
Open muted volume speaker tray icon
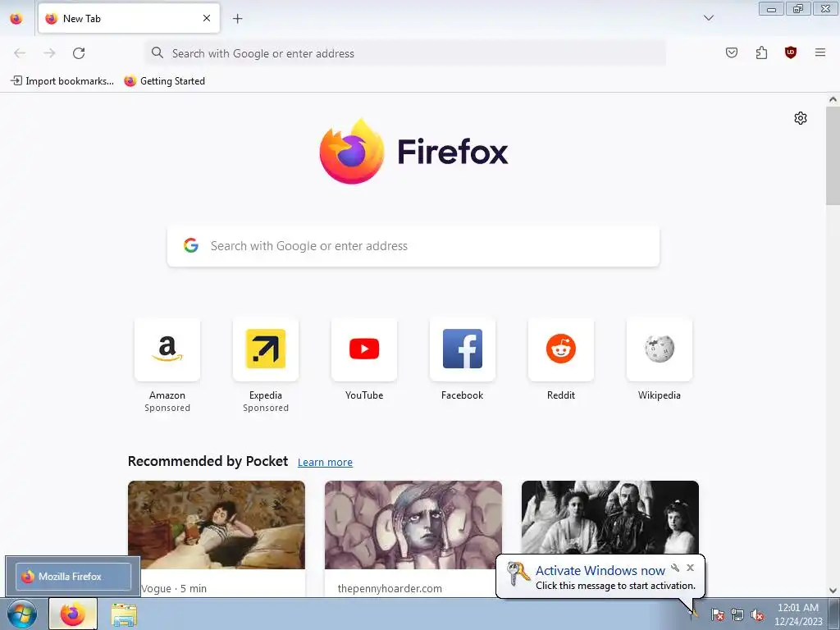pos(757,615)
